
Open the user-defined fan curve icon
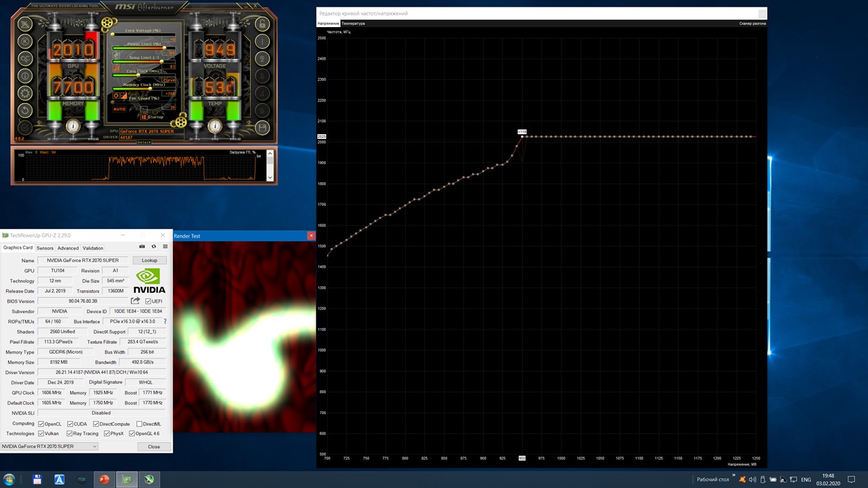coord(124,97)
